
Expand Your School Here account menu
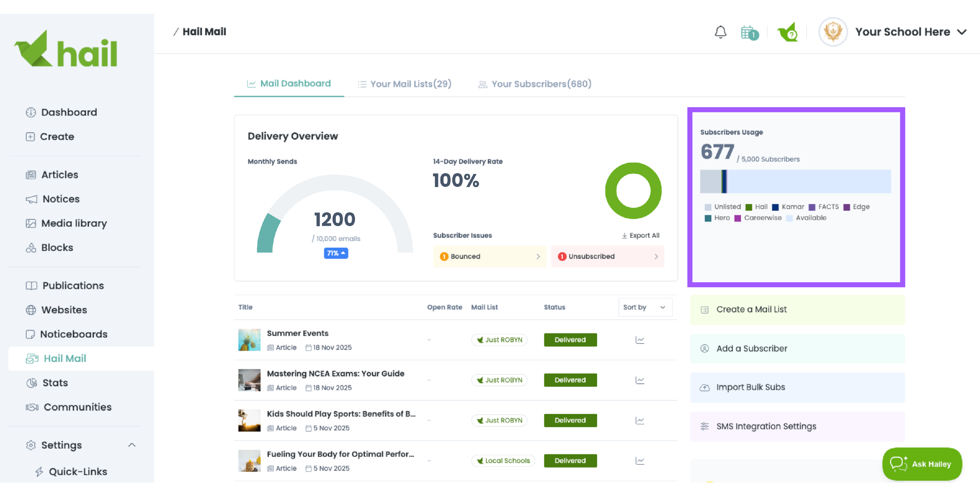961,32
